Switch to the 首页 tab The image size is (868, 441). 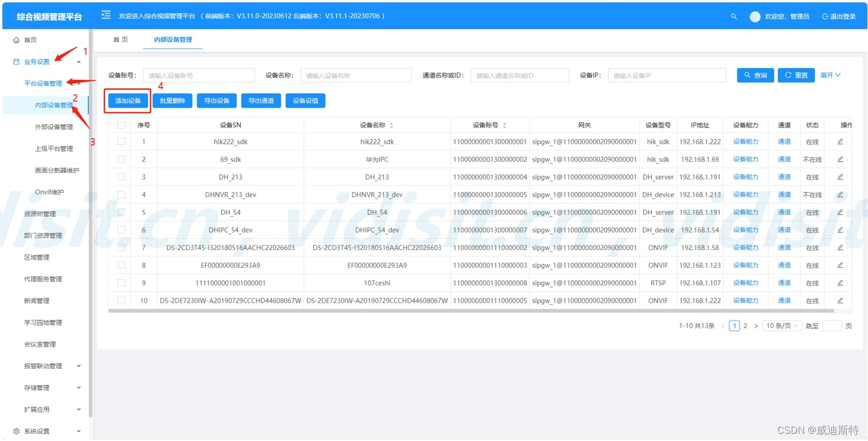point(120,39)
